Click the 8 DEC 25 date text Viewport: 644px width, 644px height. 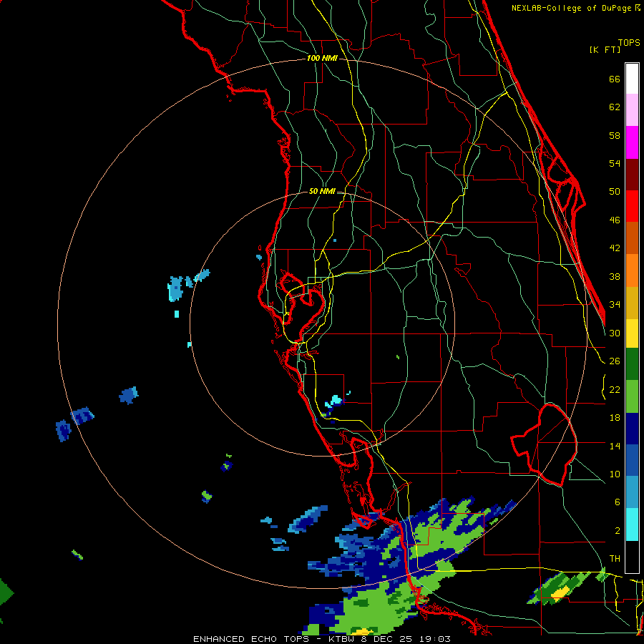389,639
